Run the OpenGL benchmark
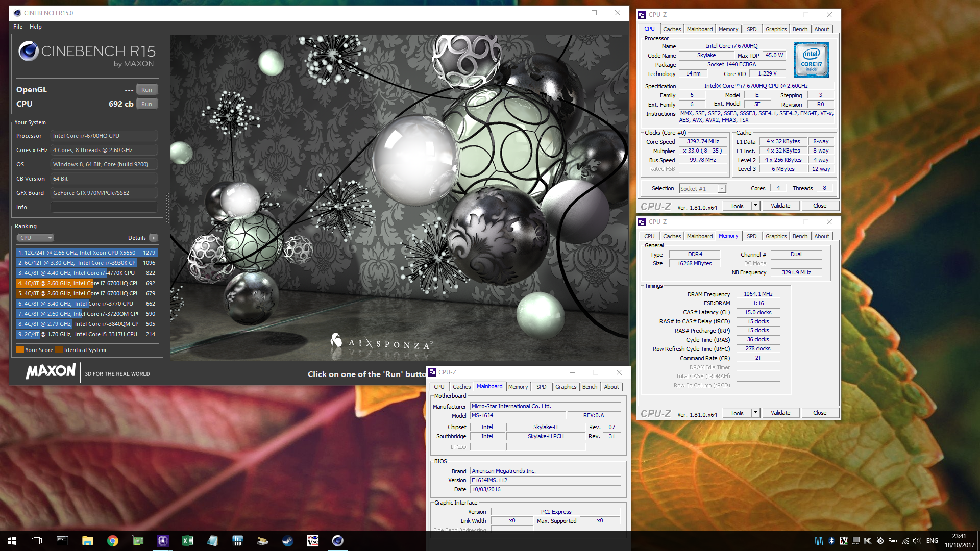 click(x=146, y=90)
